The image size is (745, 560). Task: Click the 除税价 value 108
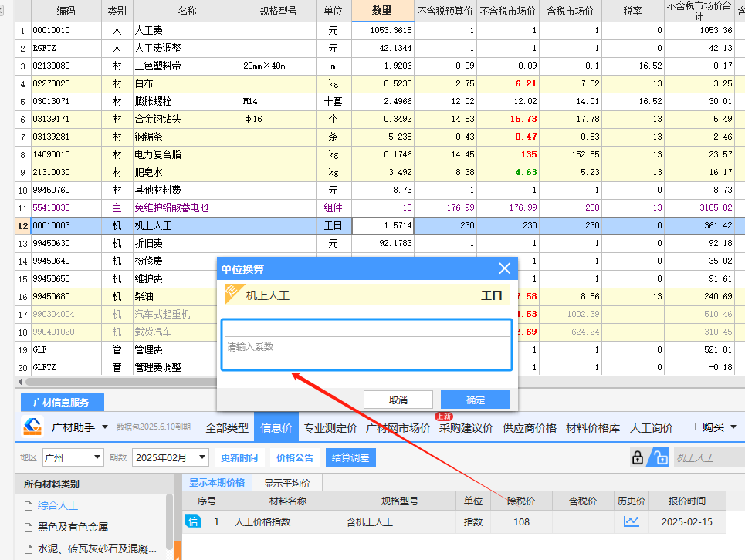click(x=521, y=521)
